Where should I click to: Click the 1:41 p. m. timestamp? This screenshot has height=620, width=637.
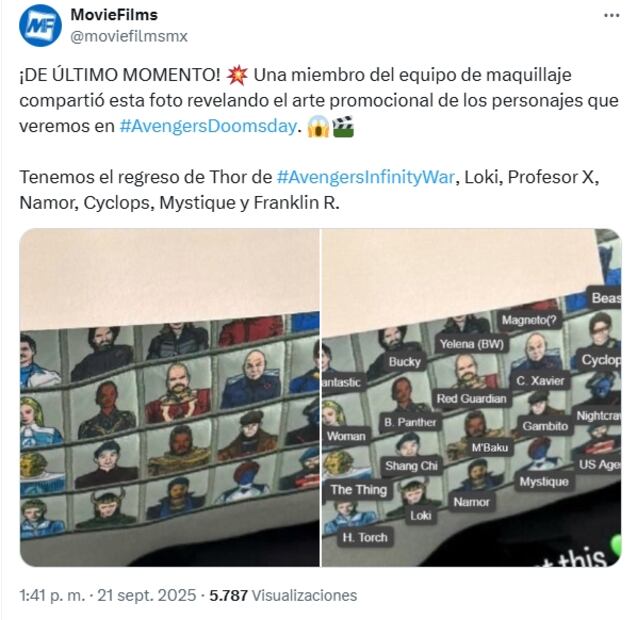(x=52, y=595)
